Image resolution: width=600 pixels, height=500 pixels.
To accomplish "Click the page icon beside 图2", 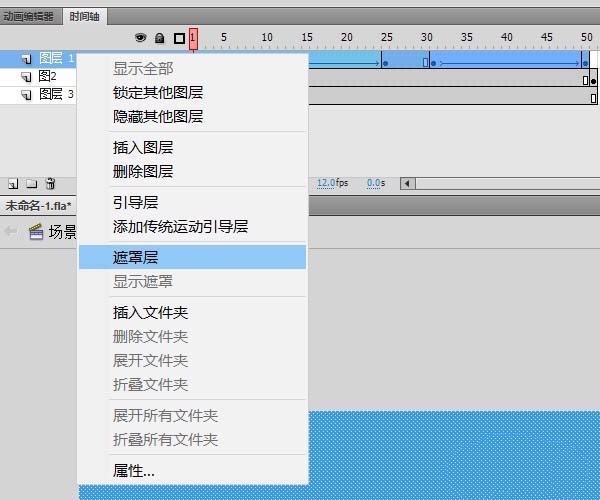I will click(26, 77).
